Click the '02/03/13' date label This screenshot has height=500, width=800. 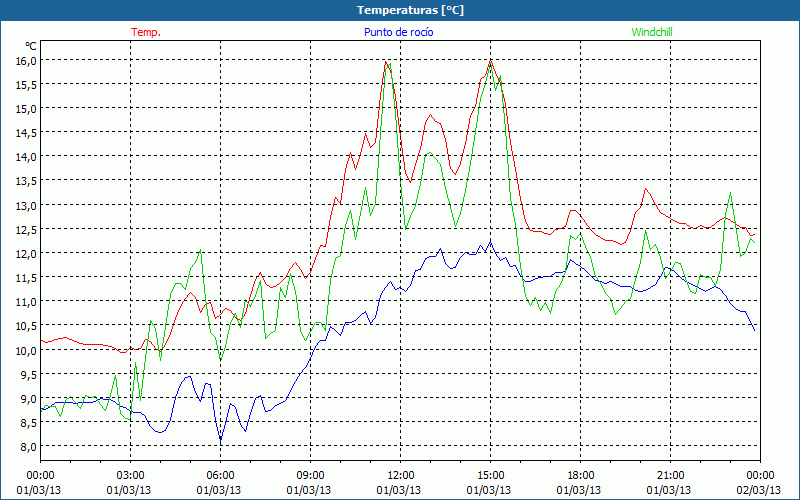(x=759, y=490)
